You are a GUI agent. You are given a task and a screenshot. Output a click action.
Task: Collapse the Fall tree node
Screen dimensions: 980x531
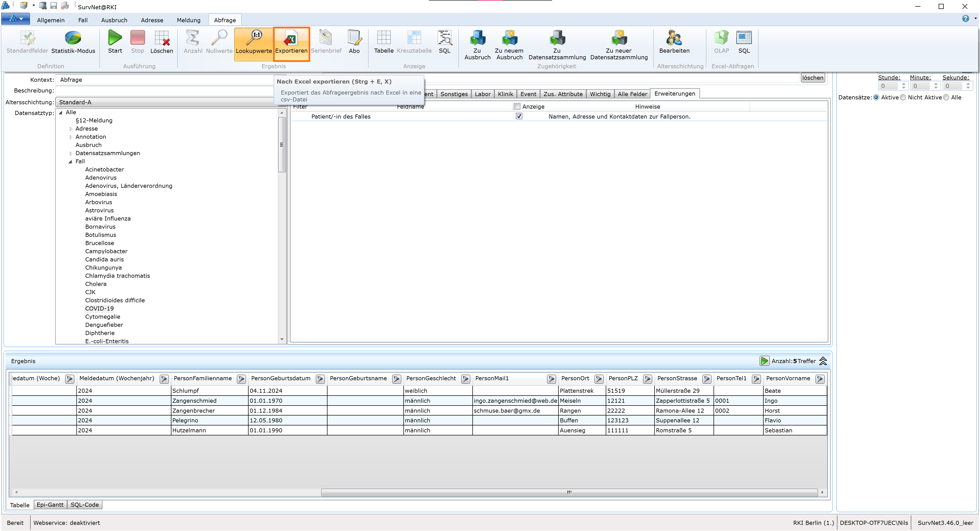coord(70,161)
